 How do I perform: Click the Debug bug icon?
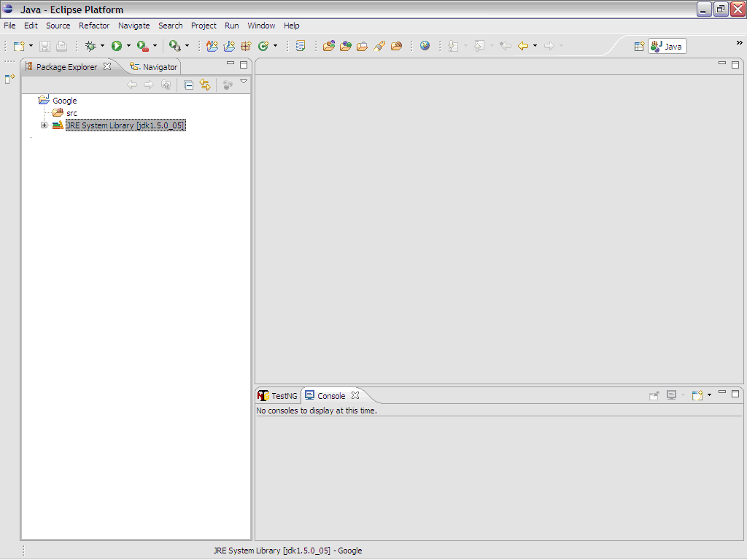coord(90,46)
